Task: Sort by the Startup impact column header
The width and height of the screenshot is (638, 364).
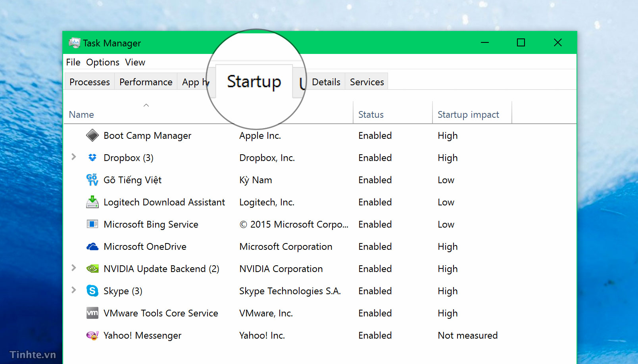Action: pos(468,115)
